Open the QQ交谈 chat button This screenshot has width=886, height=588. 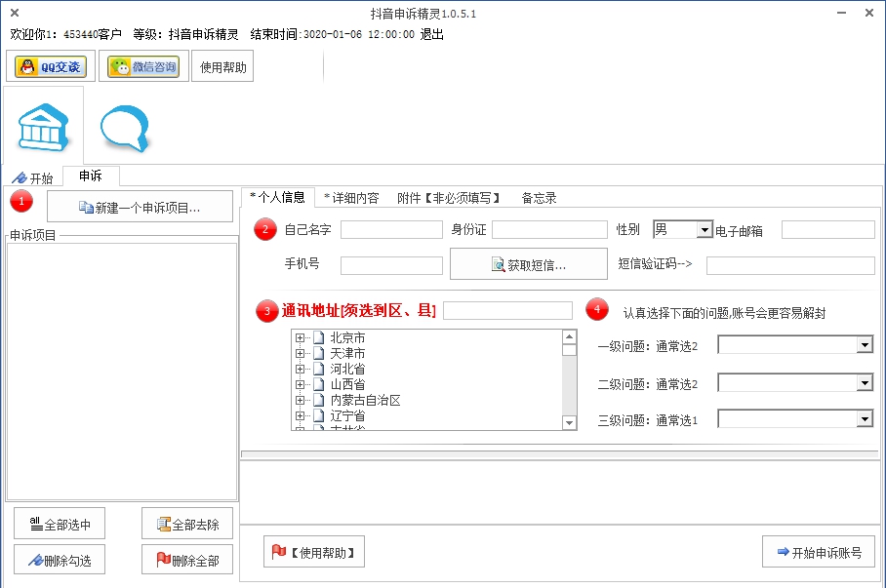pos(51,66)
